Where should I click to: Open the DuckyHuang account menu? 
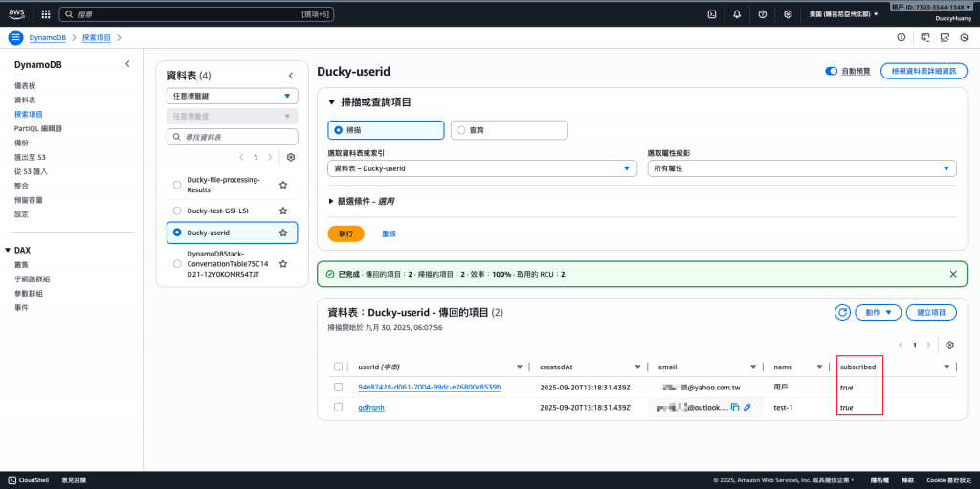[x=954, y=19]
